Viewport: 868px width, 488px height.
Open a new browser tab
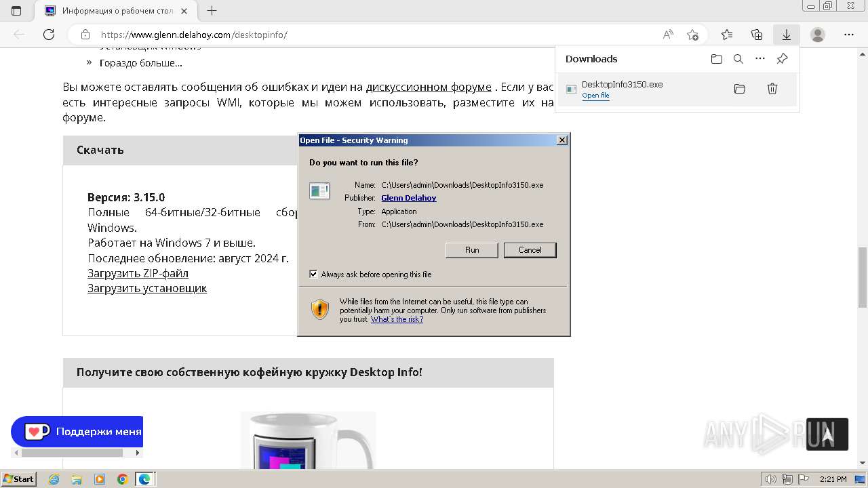[x=212, y=11]
